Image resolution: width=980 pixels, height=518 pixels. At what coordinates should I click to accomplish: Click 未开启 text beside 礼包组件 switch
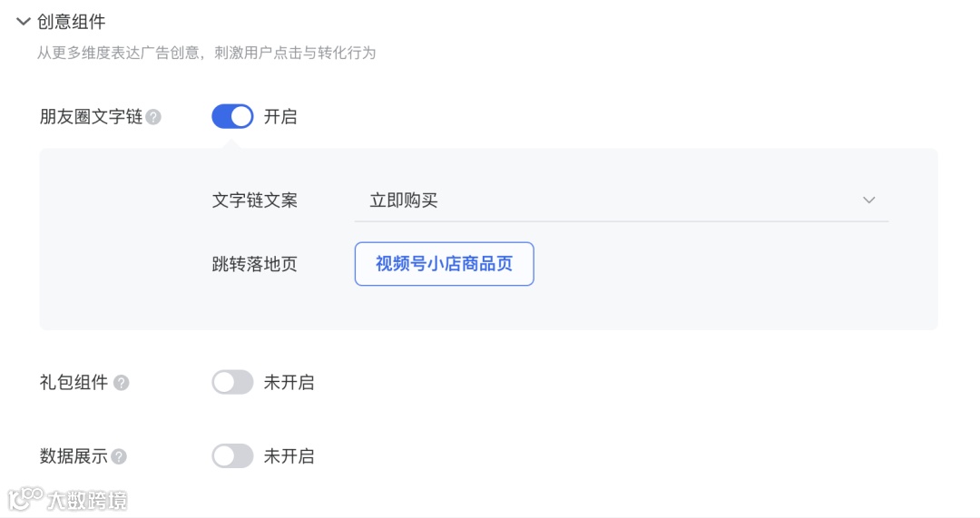[289, 383]
